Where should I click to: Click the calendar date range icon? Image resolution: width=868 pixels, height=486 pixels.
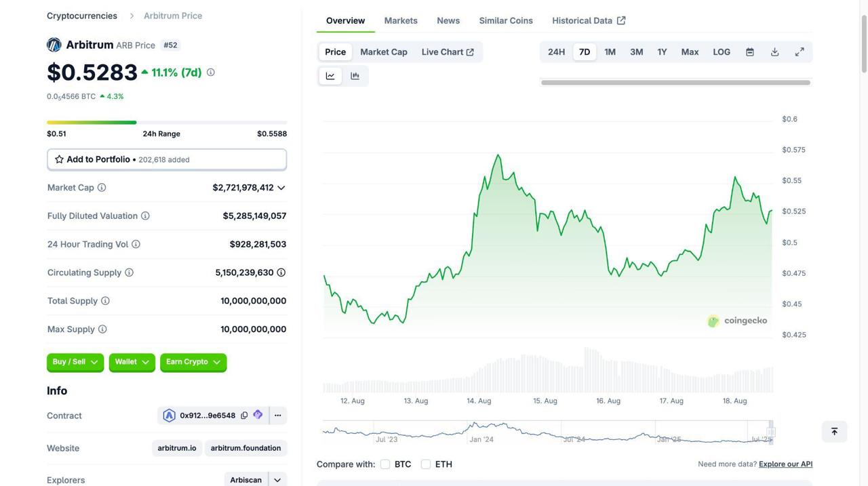click(x=750, y=52)
